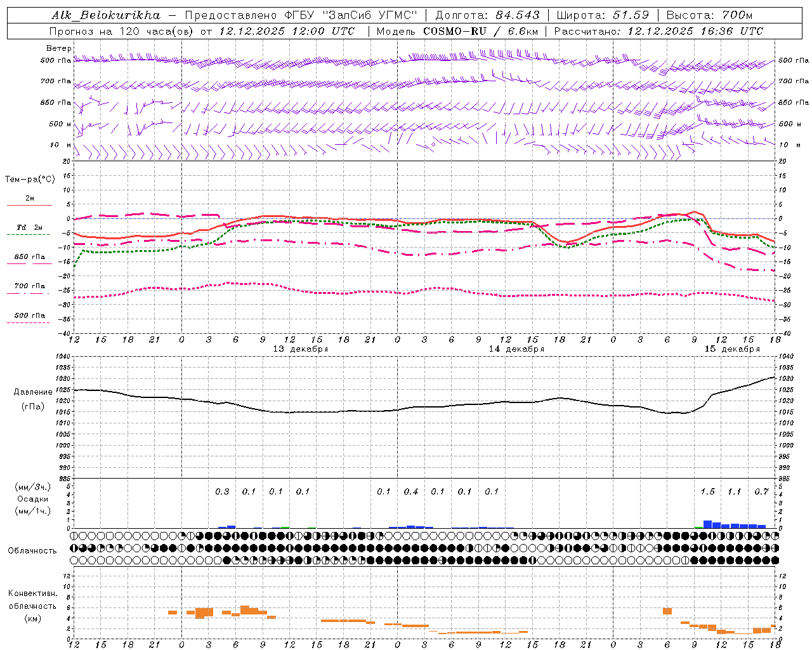Image resolution: width=812 pixels, height=650 pixels.
Task: Click the model name COSMO-RU / 6.6км
Action: 480,31
